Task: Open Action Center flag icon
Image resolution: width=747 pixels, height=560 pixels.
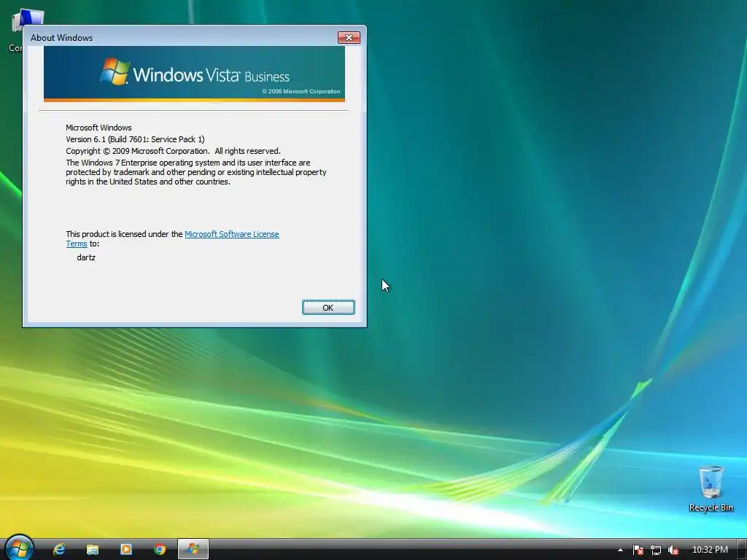Action: (x=638, y=550)
